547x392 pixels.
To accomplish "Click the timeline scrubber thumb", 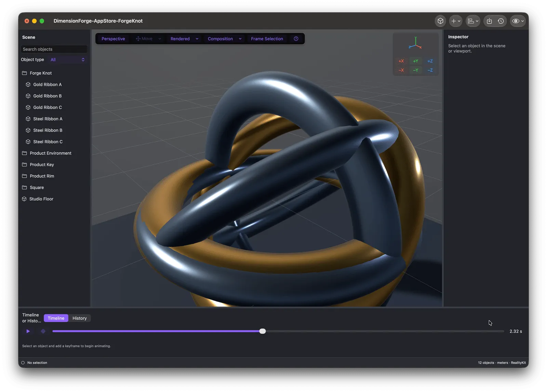I will (263, 331).
